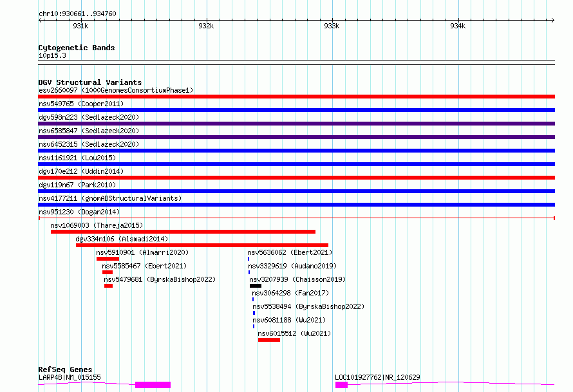
Task: Click the chr10:930661..934760 coordinate text
Action: click(x=77, y=14)
